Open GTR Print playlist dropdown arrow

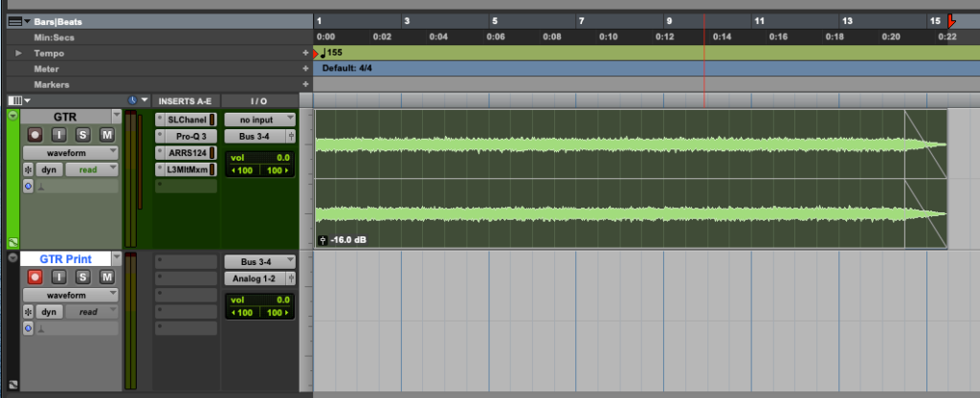[x=116, y=258]
